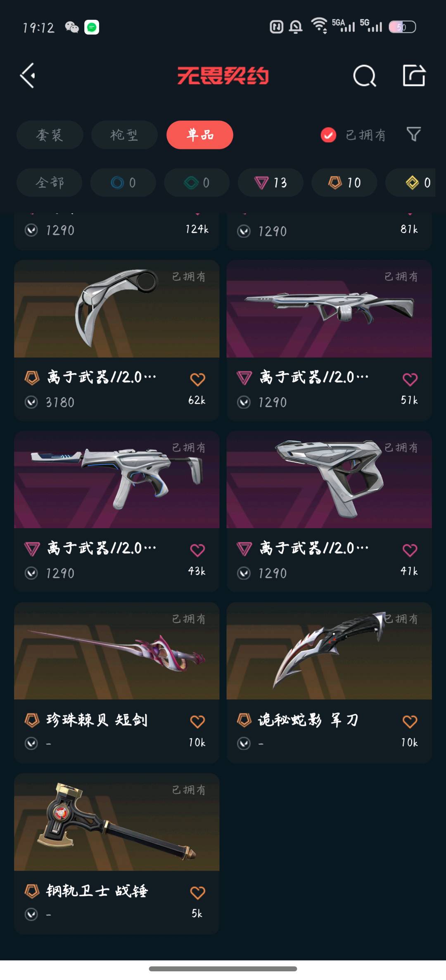The height and width of the screenshot is (980, 446).
Task: Open the filter funnel icon
Action: pos(414,134)
